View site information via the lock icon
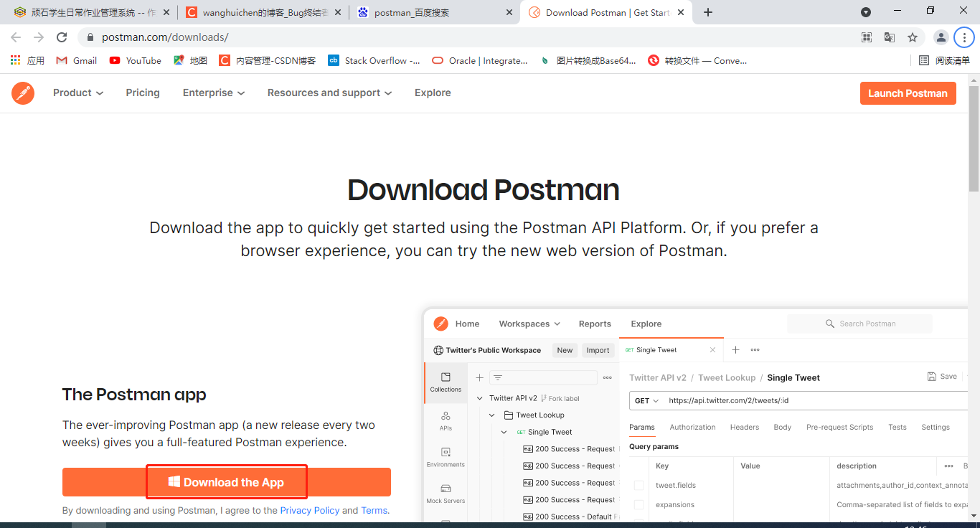 [x=90, y=37]
